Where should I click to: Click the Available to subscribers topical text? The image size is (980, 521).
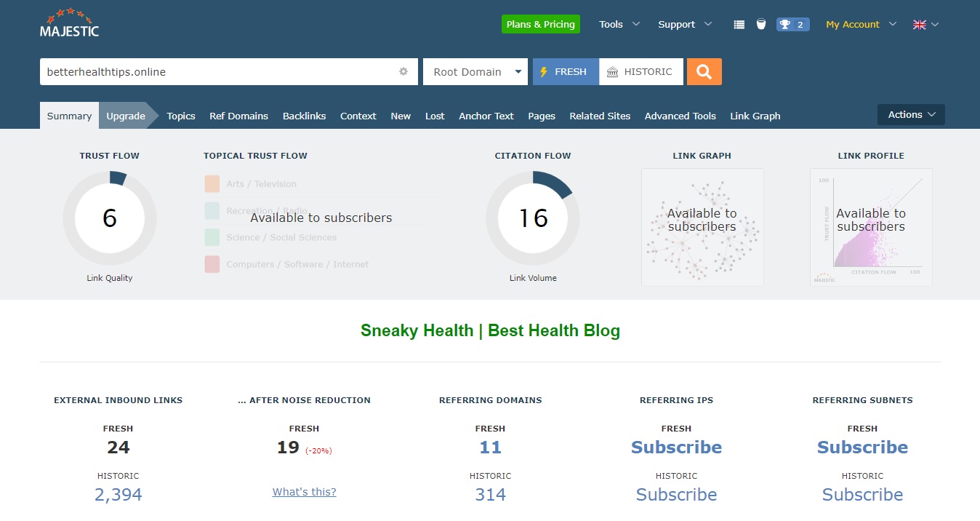tap(321, 218)
